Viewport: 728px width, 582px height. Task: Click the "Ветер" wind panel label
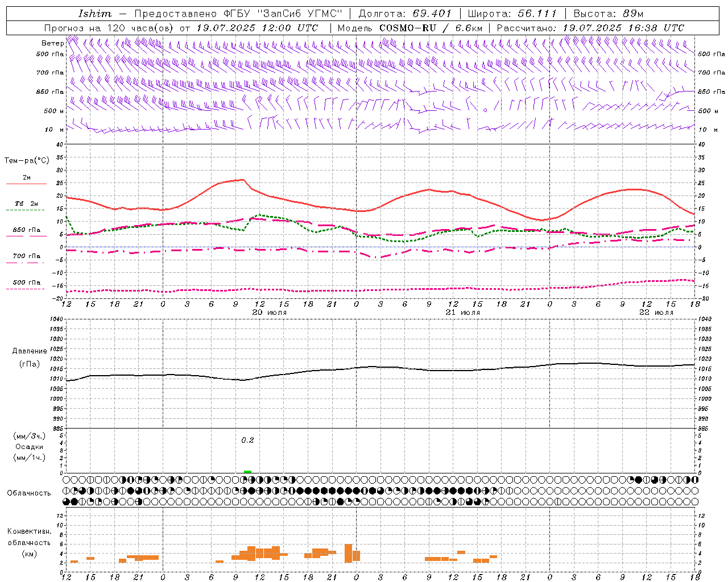[52, 43]
